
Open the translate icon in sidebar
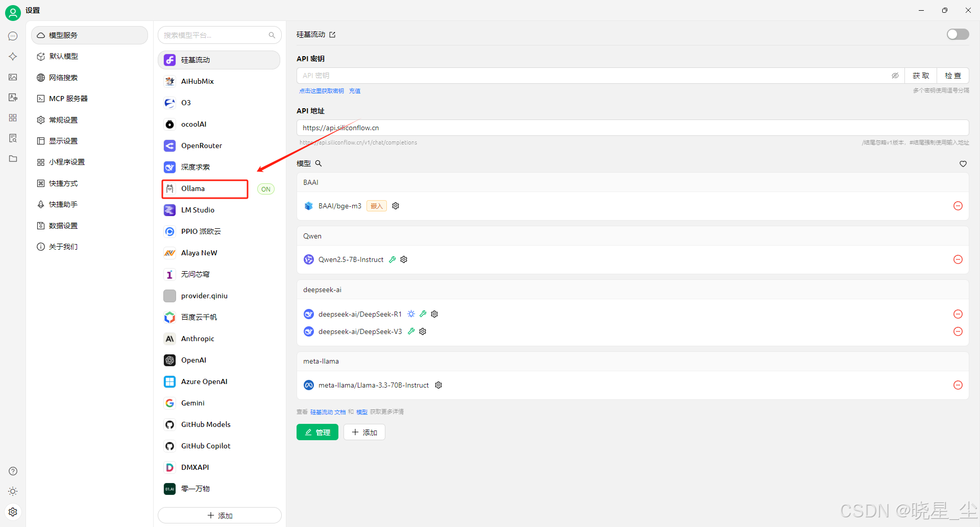coord(13,98)
